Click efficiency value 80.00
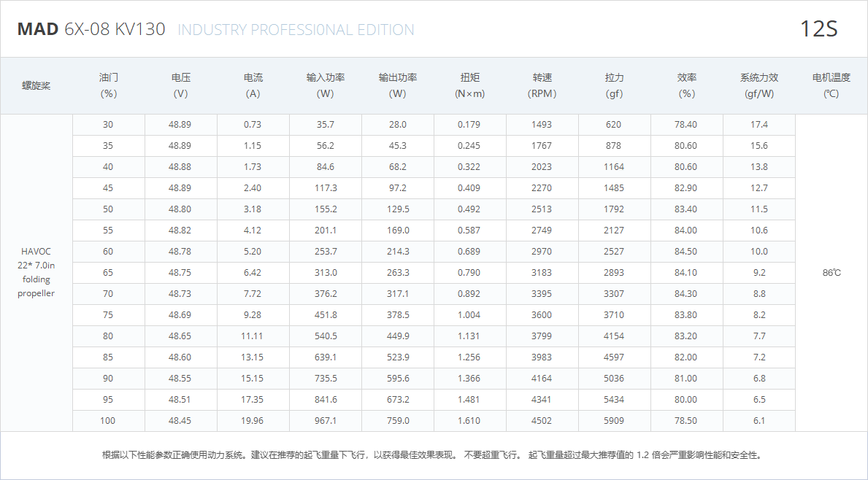The width and height of the screenshot is (868, 480). click(x=686, y=399)
